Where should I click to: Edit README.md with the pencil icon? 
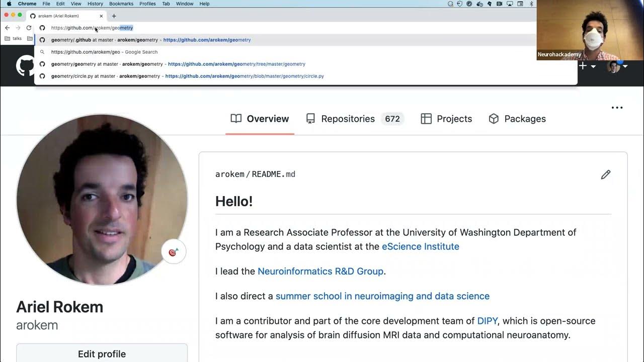click(605, 174)
